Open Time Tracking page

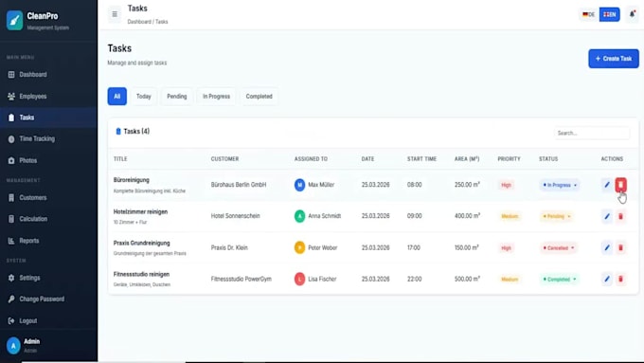pos(48,139)
